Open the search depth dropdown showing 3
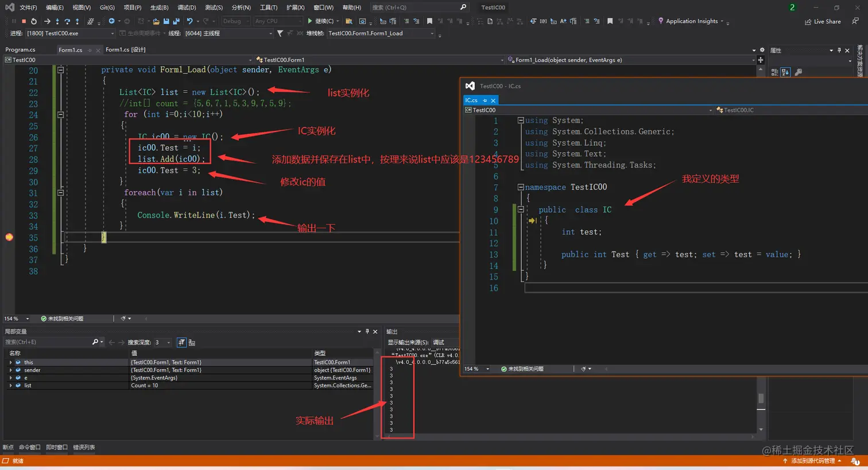This screenshot has height=470, width=868. point(163,342)
